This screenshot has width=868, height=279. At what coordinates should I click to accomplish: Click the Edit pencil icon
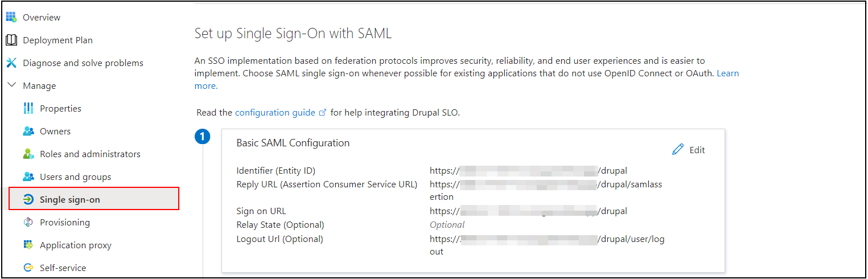coord(678,150)
